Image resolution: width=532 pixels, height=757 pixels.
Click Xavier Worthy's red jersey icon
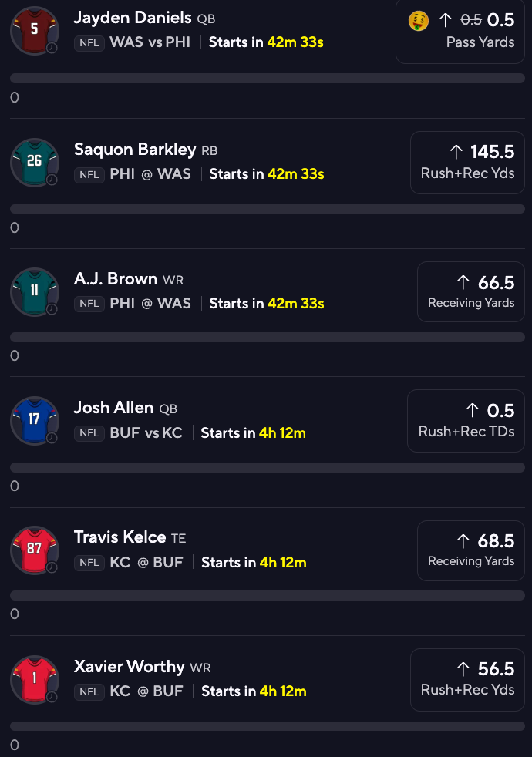(34, 679)
